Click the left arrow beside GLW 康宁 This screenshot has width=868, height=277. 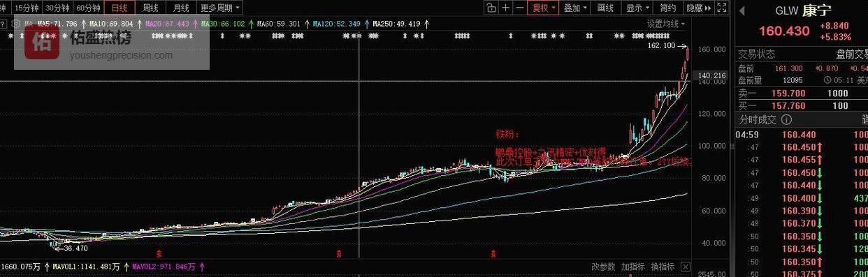coord(742,11)
